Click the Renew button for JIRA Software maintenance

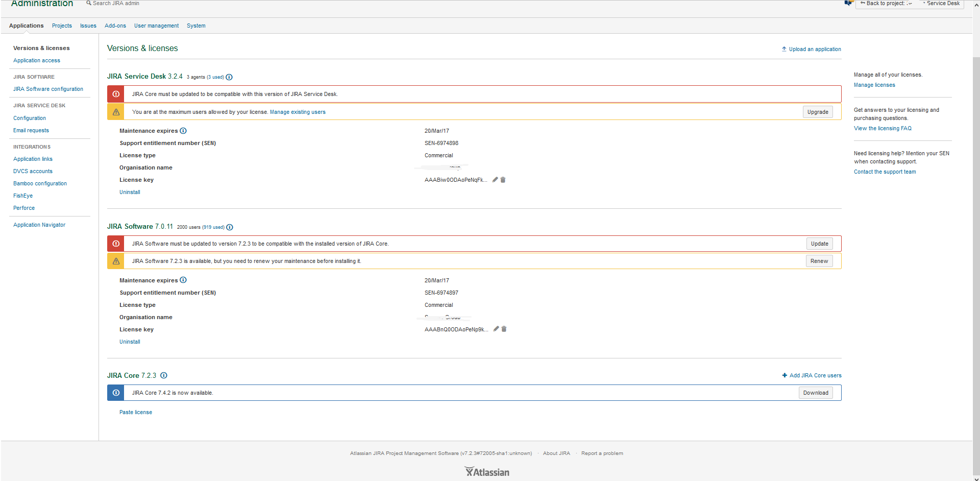(819, 261)
